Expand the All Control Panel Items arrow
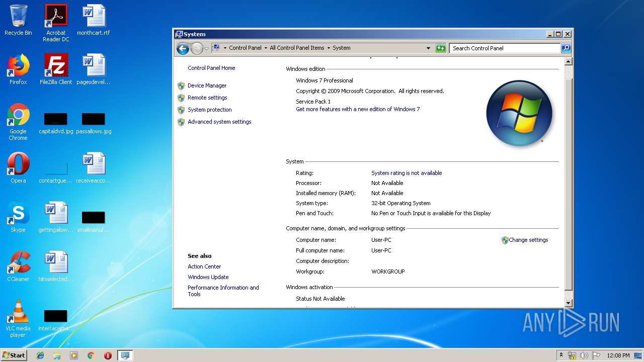 point(329,48)
